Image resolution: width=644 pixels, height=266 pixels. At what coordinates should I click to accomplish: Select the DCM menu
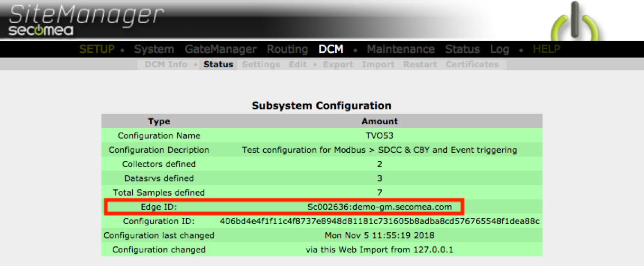(331, 49)
